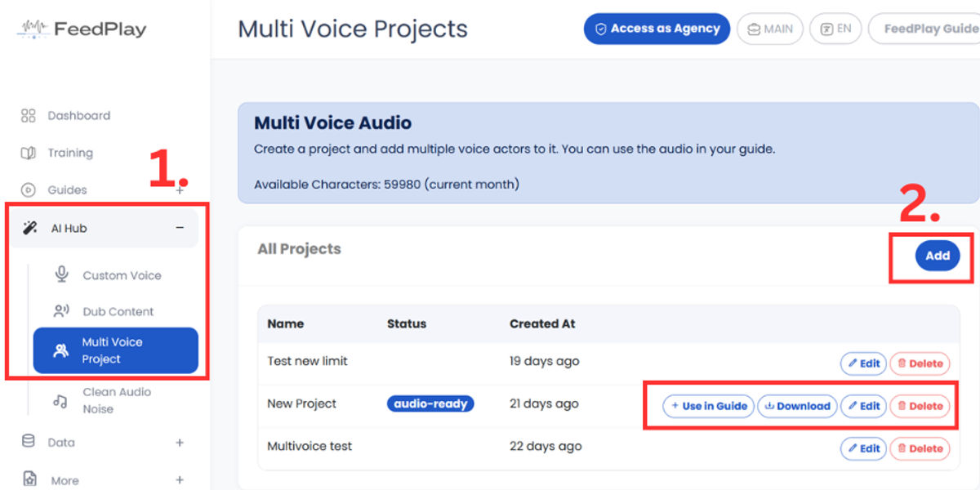Expand the Data section plus sign
980x490 pixels.
(x=180, y=443)
